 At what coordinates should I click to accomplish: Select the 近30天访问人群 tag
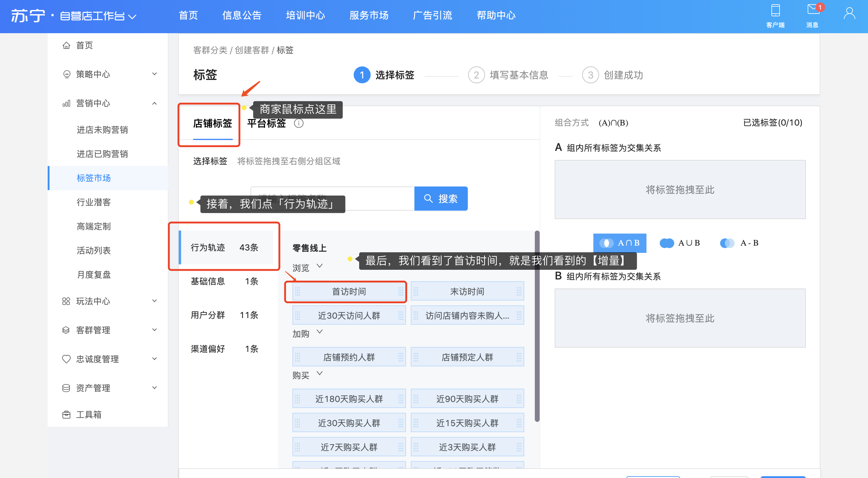click(349, 315)
